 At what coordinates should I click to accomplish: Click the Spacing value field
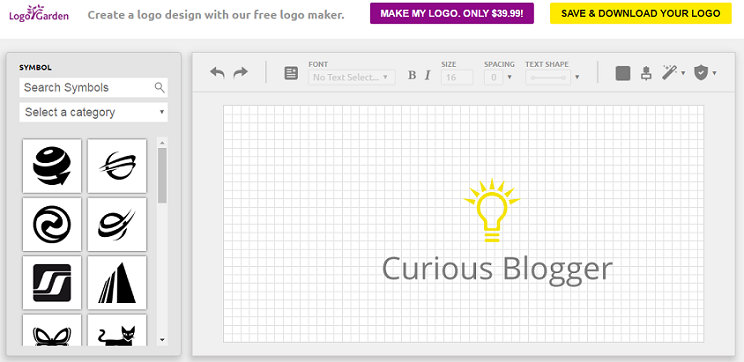[494, 77]
